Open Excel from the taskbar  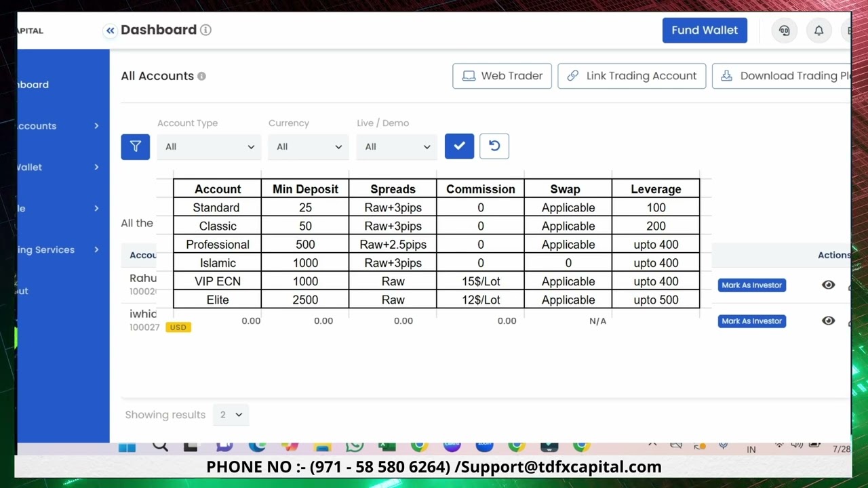pyautogui.click(x=387, y=446)
